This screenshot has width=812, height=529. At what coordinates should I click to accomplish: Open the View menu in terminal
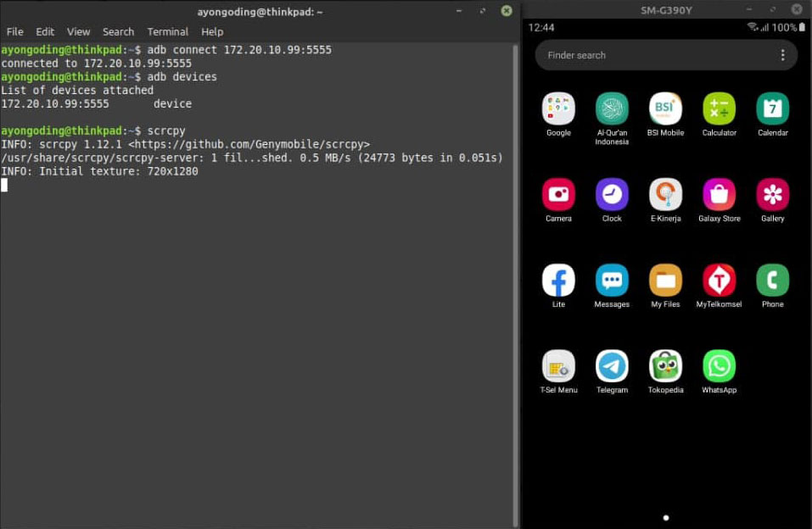(x=78, y=31)
